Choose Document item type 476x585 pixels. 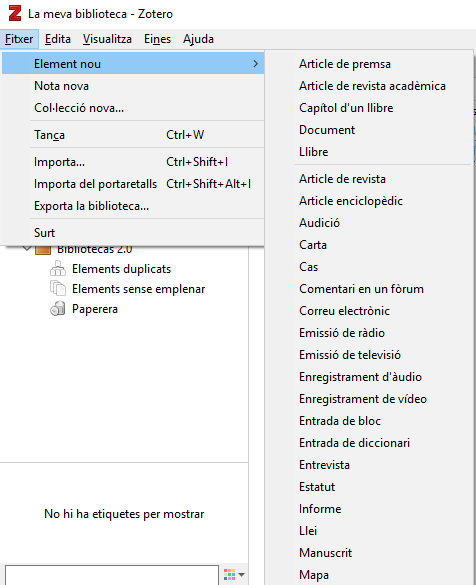tap(369, 130)
